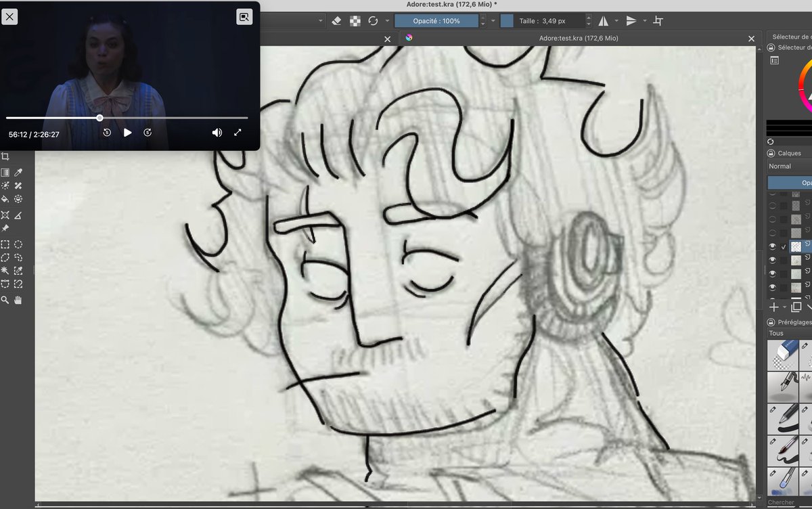Click the layer opacity slider in Calques
The height and width of the screenshot is (509, 812).
coord(790,183)
